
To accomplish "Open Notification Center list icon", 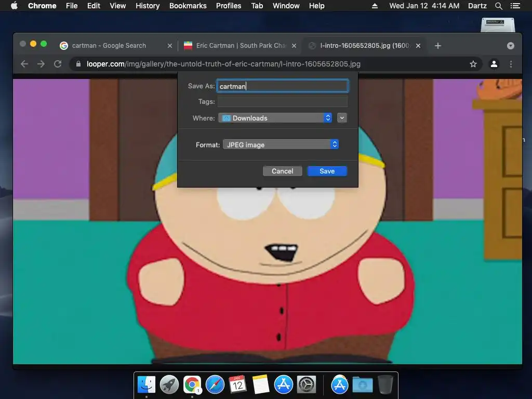I will [x=515, y=6].
